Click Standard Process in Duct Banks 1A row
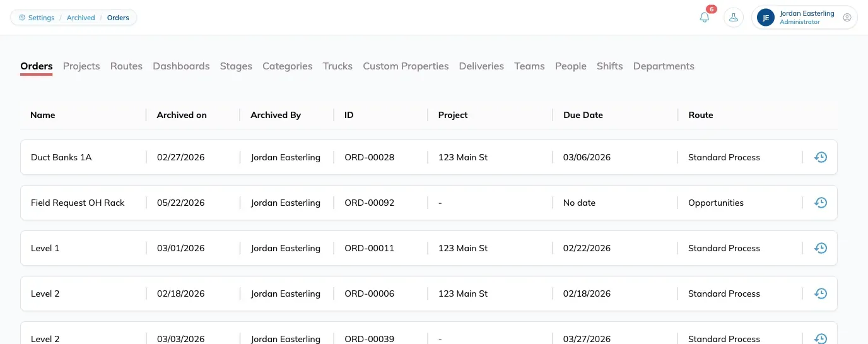The image size is (868, 344). pos(724,157)
